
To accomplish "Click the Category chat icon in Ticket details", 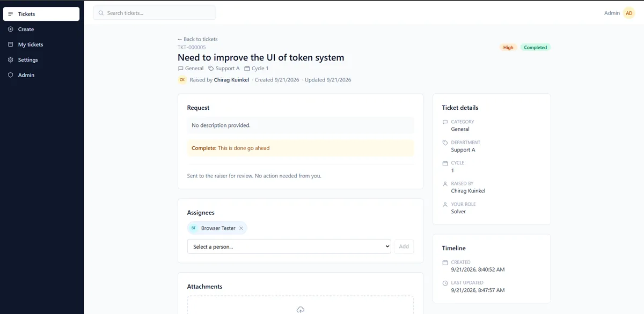I will (x=445, y=122).
